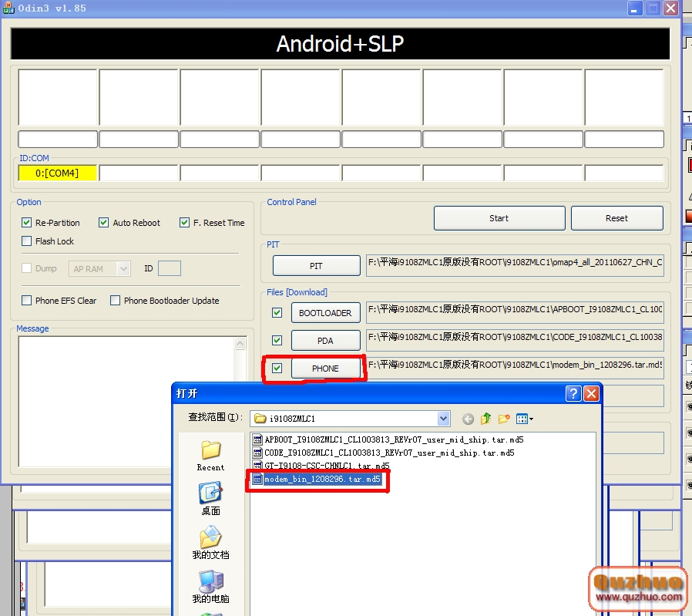Uncheck the PHONE file checkbox

pyautogui.click(x=277, y=369)
